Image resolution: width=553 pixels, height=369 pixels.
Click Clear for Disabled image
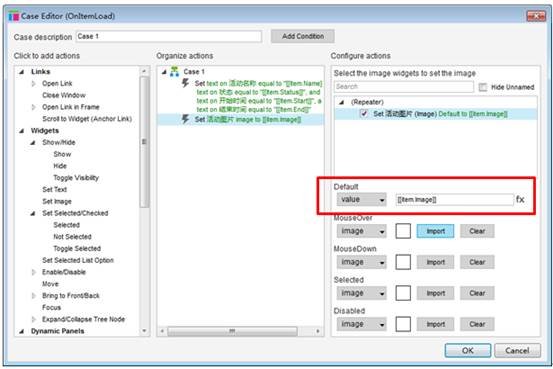pyautogui.click(x=477, y=324)
